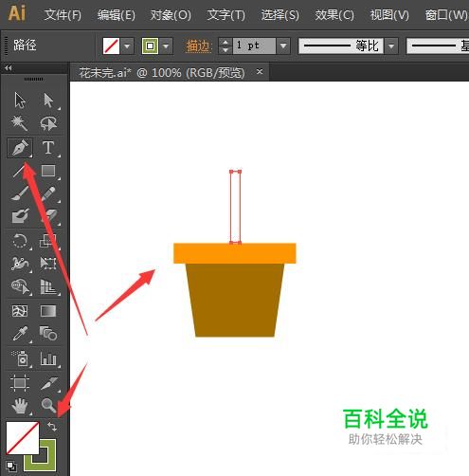Image resolution: width=469 pixels, height=476 pixels.
Task: Open the 文件(F) menu
Action: point(63,14)
